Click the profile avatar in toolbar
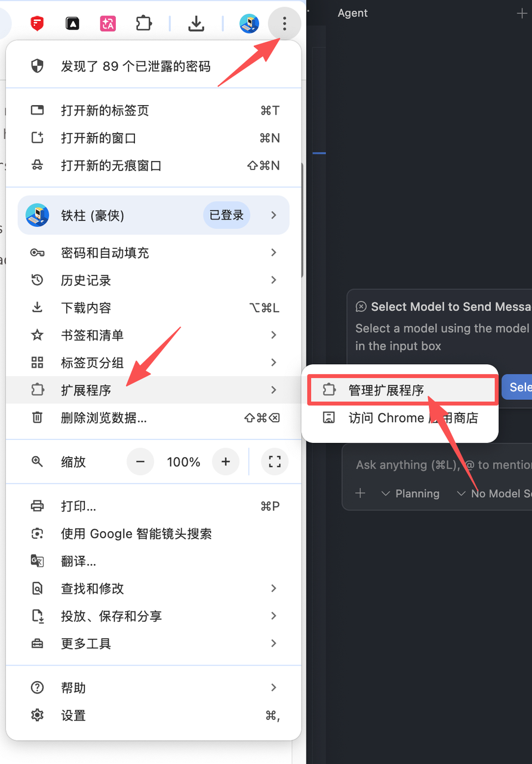The height and width of the screenshot is (764, 532). [249, 24]
